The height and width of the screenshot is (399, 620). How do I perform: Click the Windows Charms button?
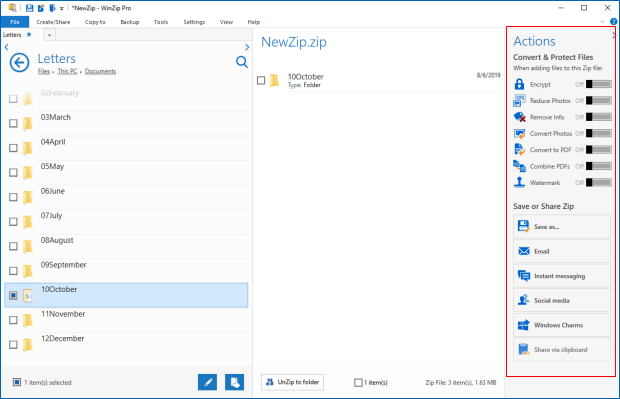coord(562,325)
